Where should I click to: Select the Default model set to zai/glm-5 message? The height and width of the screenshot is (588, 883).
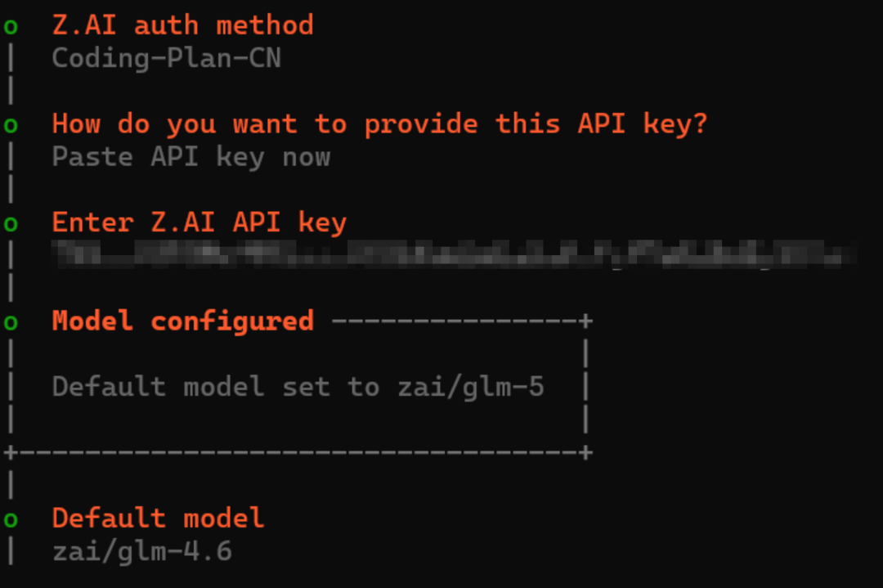tap(298, 387)
